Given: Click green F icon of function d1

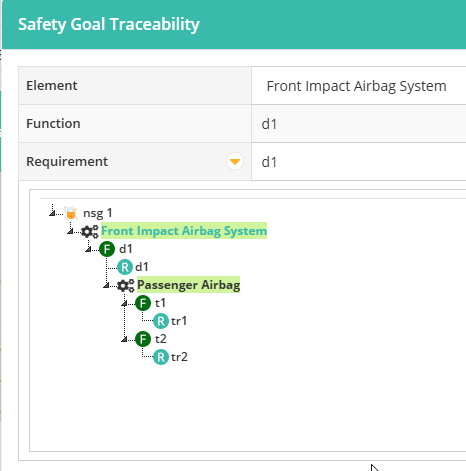Looking at the screenshot, I should tap(107, 249).
